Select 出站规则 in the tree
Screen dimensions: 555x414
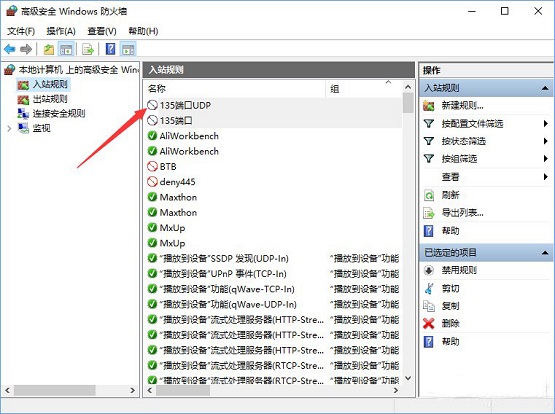click(x=50, y=99)
